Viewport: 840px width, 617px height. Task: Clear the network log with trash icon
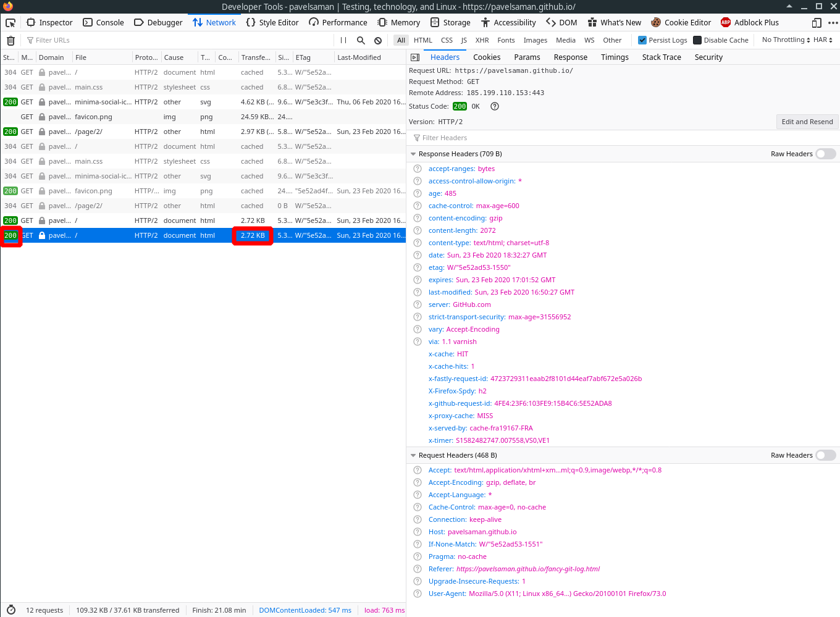coord(10,41)
